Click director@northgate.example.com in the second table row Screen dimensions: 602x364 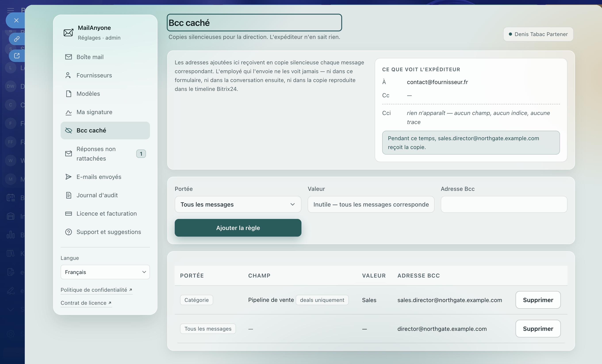[442, 329]
